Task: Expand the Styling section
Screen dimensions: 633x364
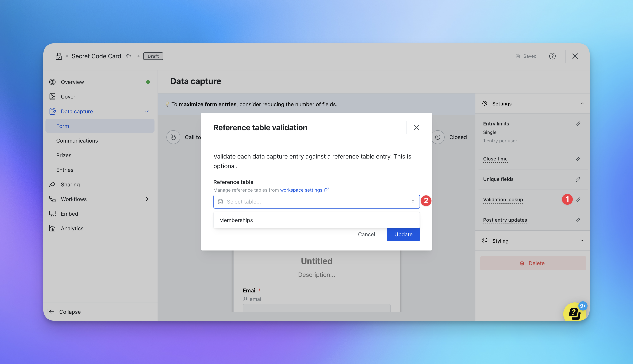Action: (x=582, y=241)
